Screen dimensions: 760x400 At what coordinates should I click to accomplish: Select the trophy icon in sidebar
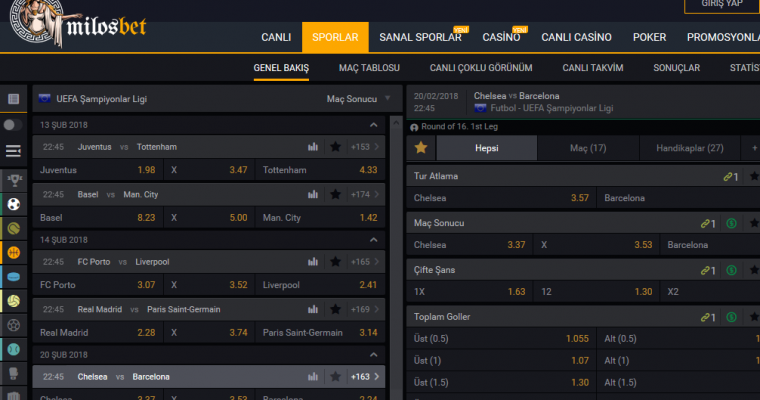(14, 180)
